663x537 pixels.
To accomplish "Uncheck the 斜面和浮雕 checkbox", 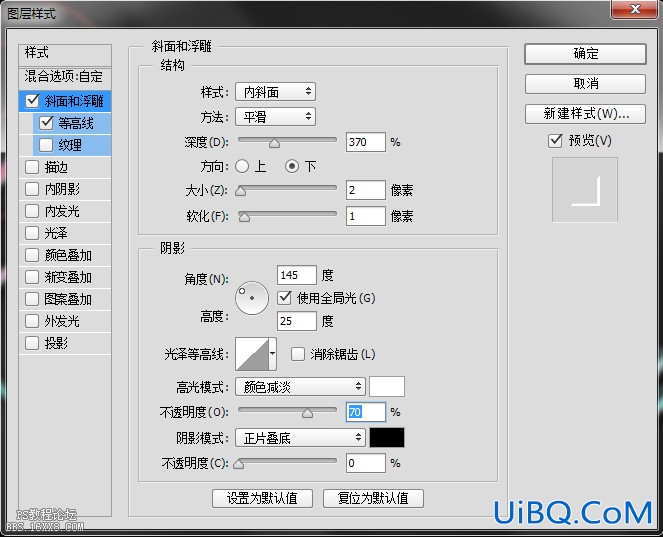I will point(33,101).
